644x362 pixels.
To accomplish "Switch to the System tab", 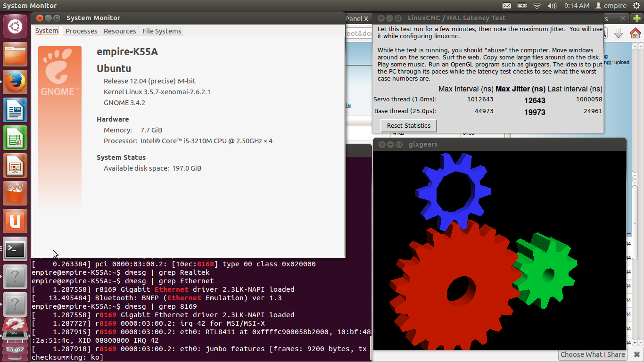I will [47, 31].
